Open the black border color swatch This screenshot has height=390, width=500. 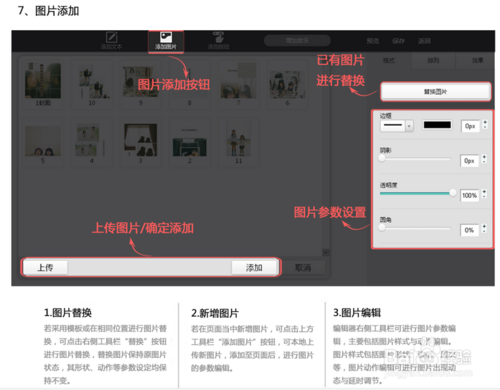437,125
